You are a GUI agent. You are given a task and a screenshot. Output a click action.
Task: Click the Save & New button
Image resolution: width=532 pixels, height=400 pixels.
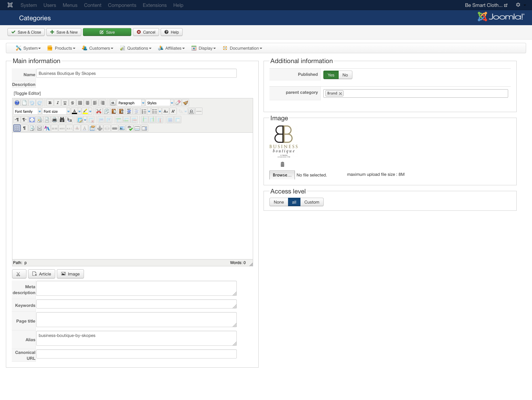click(x=64, y=32)
